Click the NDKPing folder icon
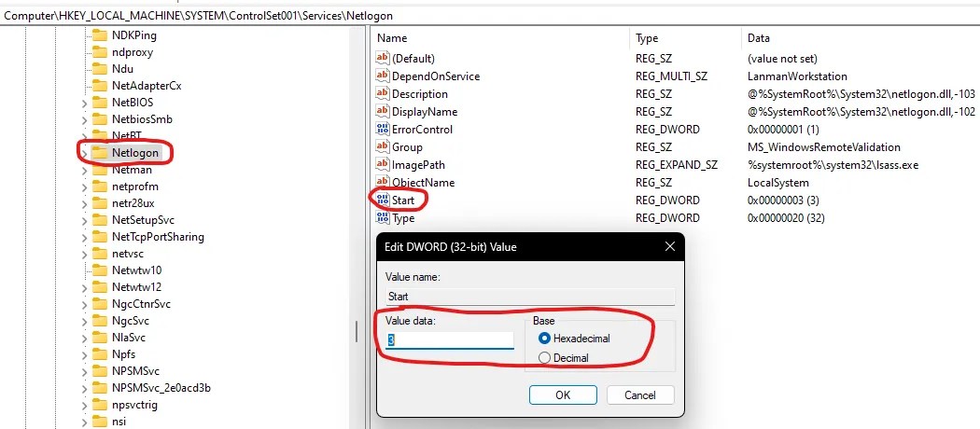The height and width of the screenshot is (429, 980). tap(100, 35)
